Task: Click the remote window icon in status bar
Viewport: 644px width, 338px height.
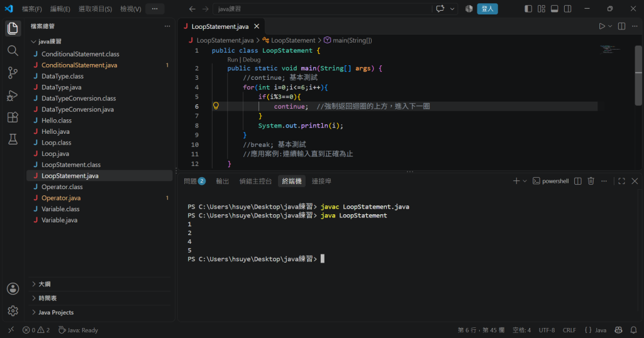Action: pos(11,330)
